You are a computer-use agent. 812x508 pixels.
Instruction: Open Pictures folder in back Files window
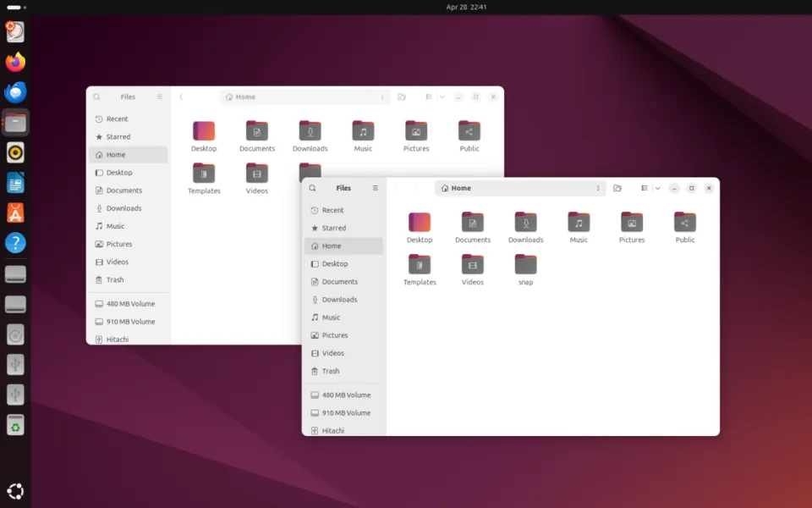416,136
